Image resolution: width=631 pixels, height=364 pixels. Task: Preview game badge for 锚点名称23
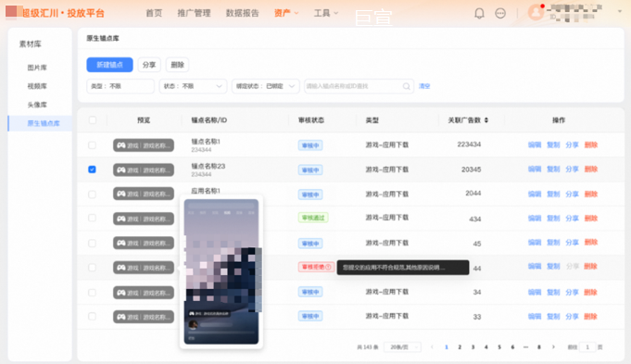pos(144,169)
